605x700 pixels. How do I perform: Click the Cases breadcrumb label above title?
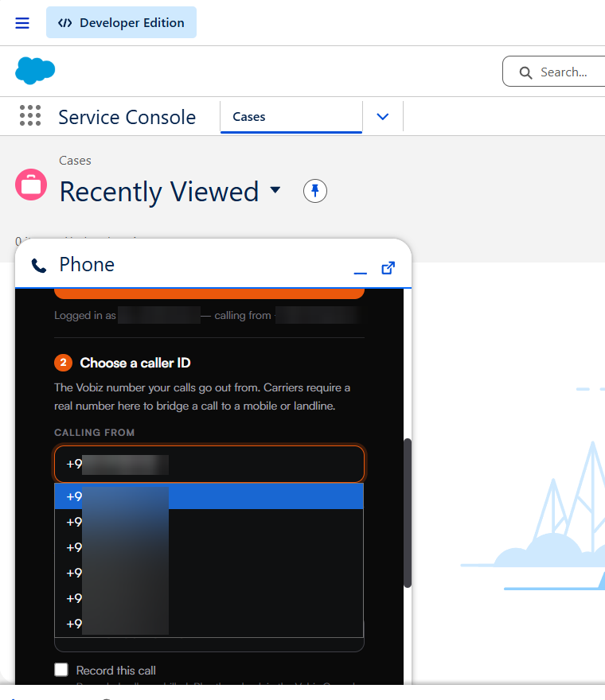[x=75, y=161]
